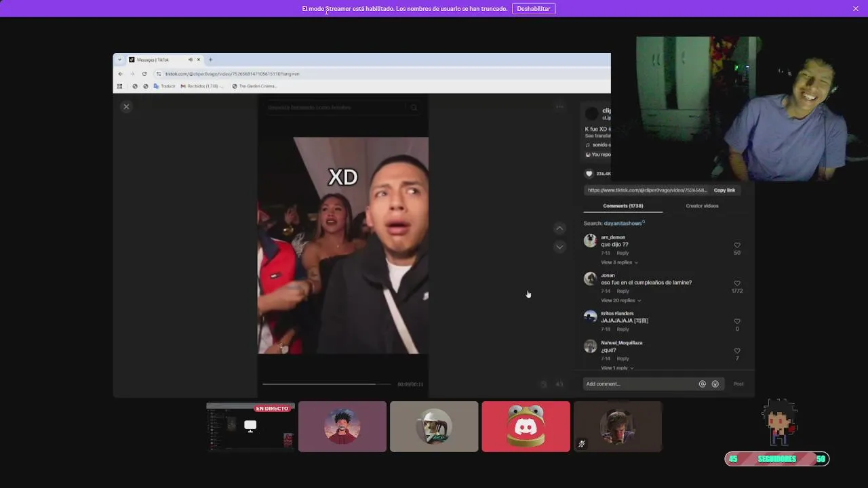Play or pause the TikTok video
The height and width of the screenshot is (488, 868).
click(343, 245)
